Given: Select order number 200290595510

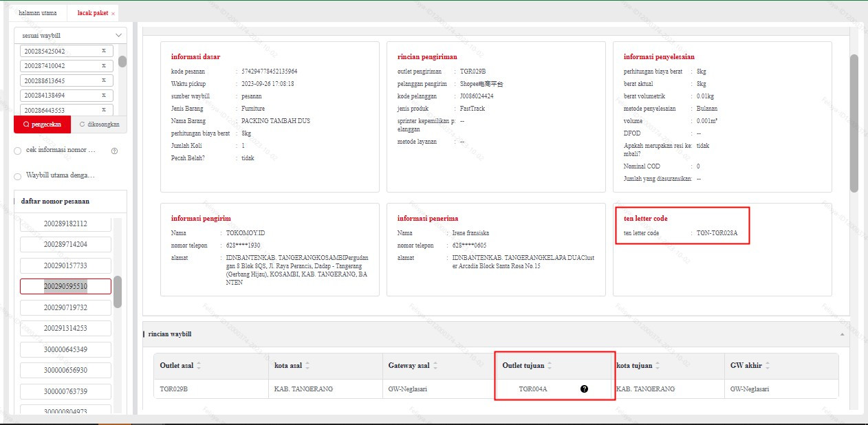Looking at the screenshot, I should coord(65,286).
